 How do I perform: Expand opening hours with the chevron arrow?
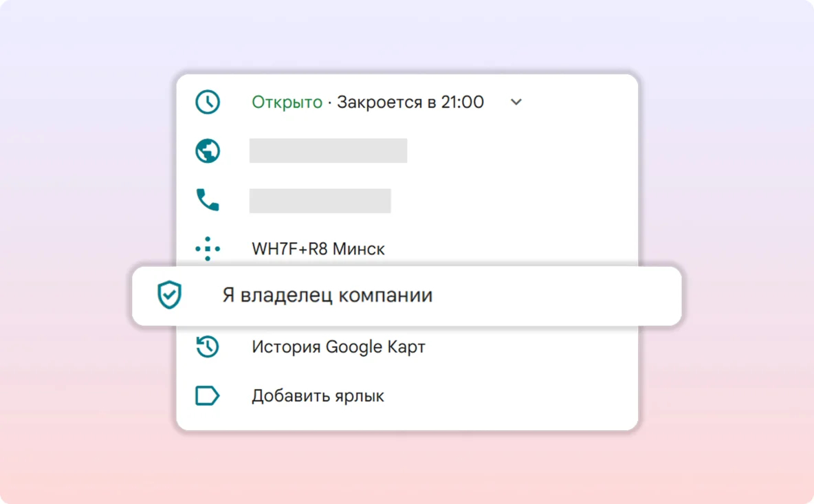[516, 102]
